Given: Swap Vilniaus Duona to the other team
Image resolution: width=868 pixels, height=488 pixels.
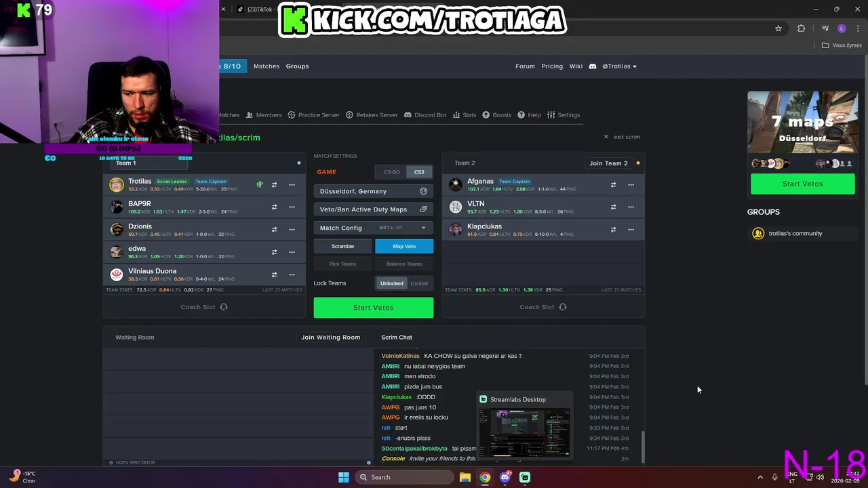Looking at the screenshot, I should click(274, 274).
